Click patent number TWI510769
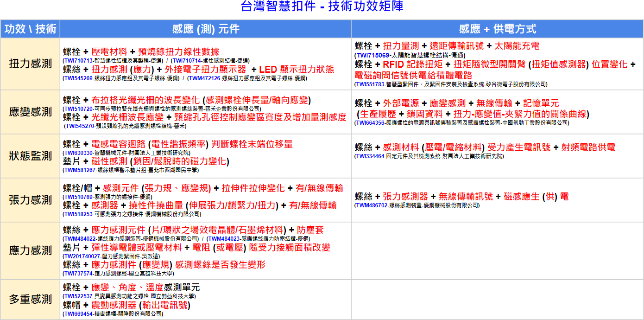Image resolution: width=644 pixels, height=320 pixels. click(x=78, y=197)
